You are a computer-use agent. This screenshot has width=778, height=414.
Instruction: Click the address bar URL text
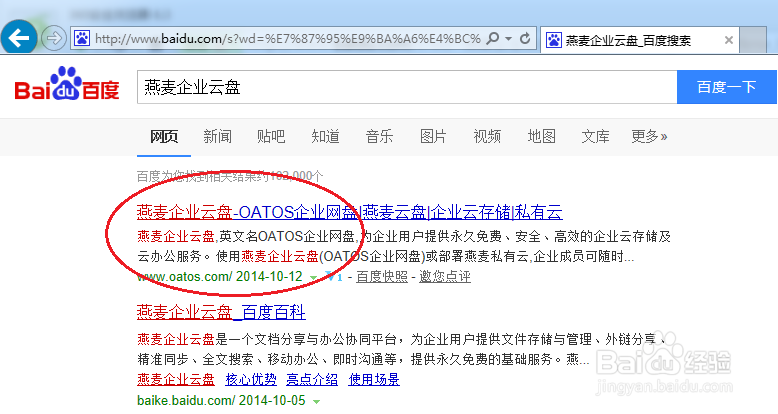[x=288, y=38]
